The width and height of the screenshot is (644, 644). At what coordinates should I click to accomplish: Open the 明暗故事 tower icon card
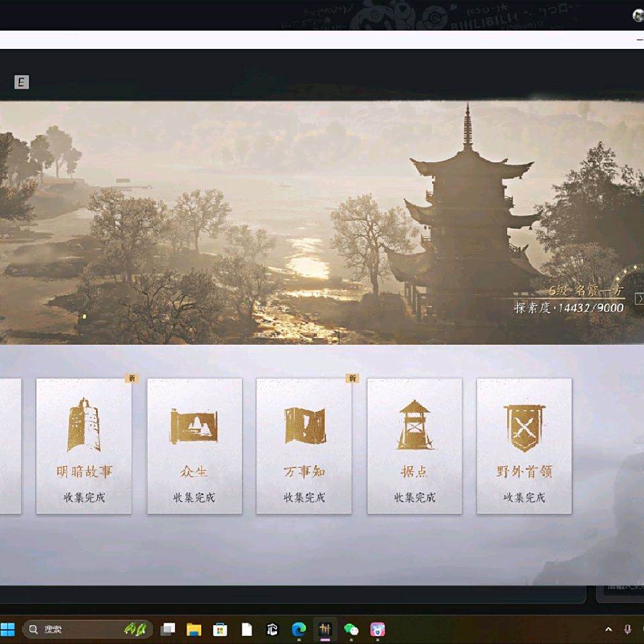84,445
